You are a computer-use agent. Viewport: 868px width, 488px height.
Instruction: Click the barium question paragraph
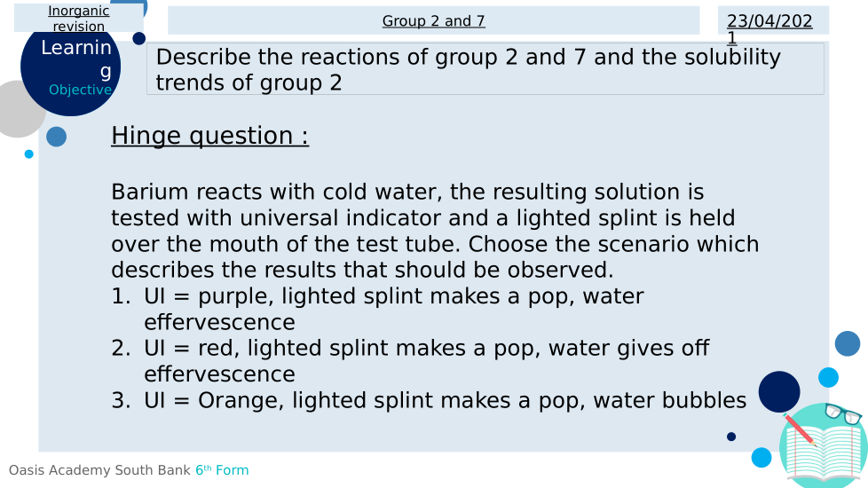(x=435, y=231)
